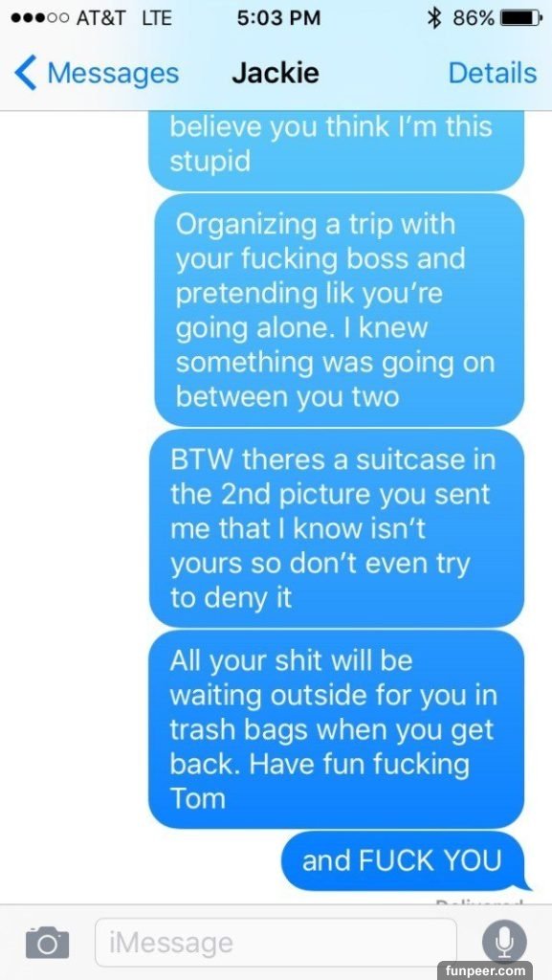
Task: Tap the 'All your shit' message bubble
Action: tap(337, 728)
